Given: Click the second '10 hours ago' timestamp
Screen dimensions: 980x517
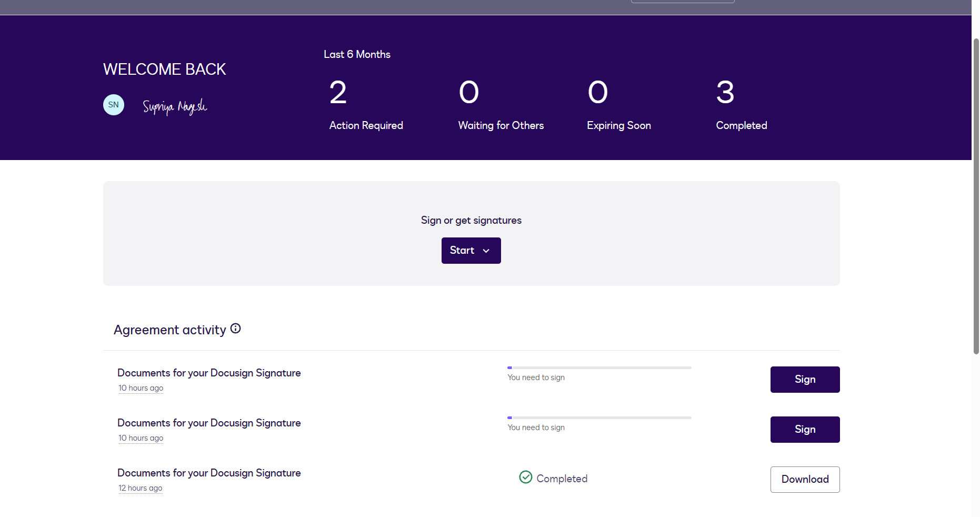Looking at the screenshot, I should coord(141,438).
